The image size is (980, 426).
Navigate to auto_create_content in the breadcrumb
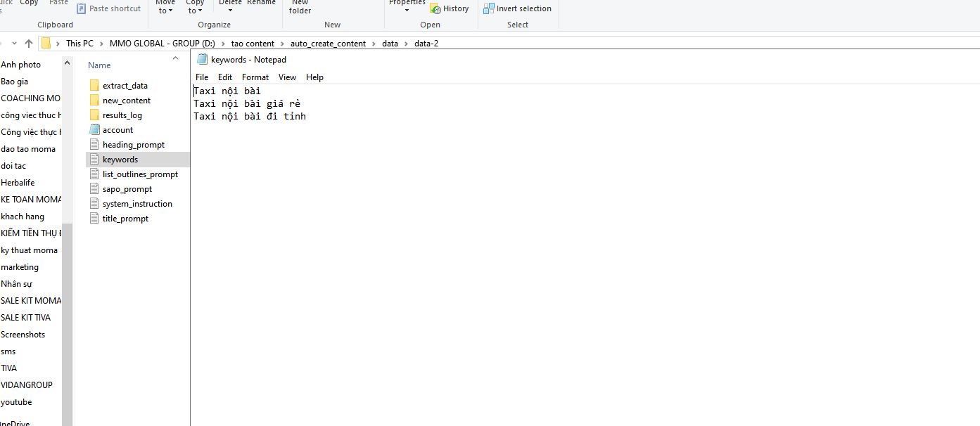328,44
